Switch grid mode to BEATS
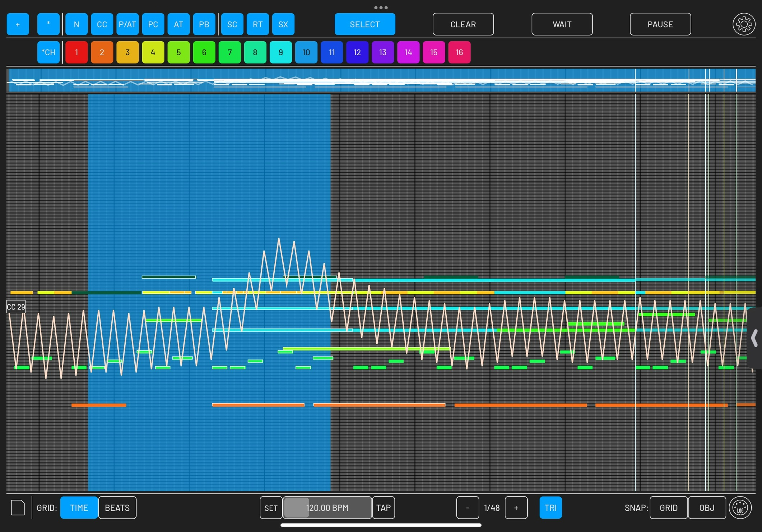This screenshot has height=532, width=762. (117, 508)
